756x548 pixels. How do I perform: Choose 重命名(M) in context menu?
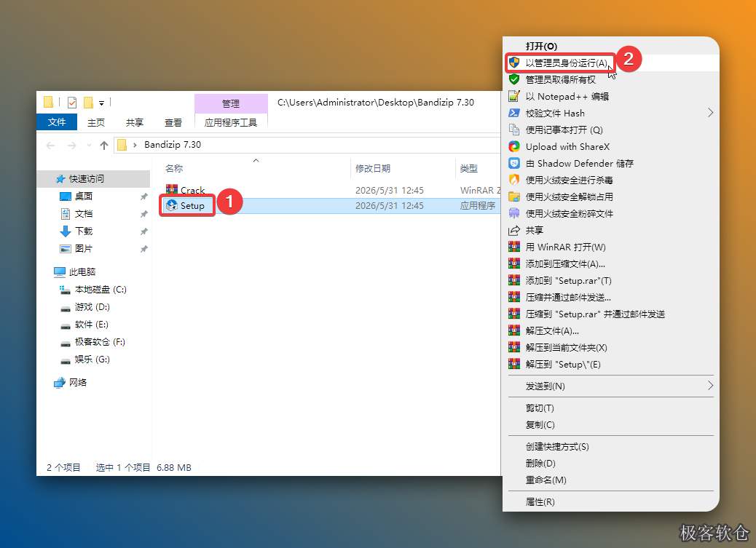(x=611, y=480)
